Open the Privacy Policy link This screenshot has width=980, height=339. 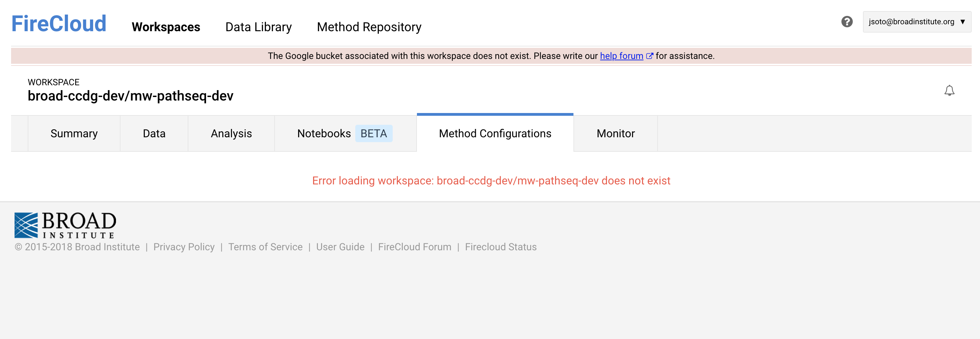click(x=184, y=247)
